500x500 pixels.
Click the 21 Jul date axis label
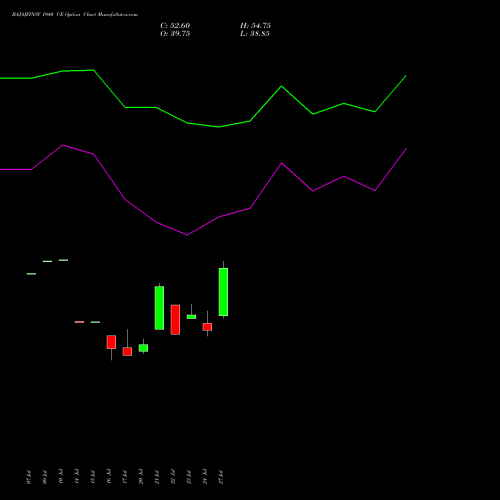157,477
